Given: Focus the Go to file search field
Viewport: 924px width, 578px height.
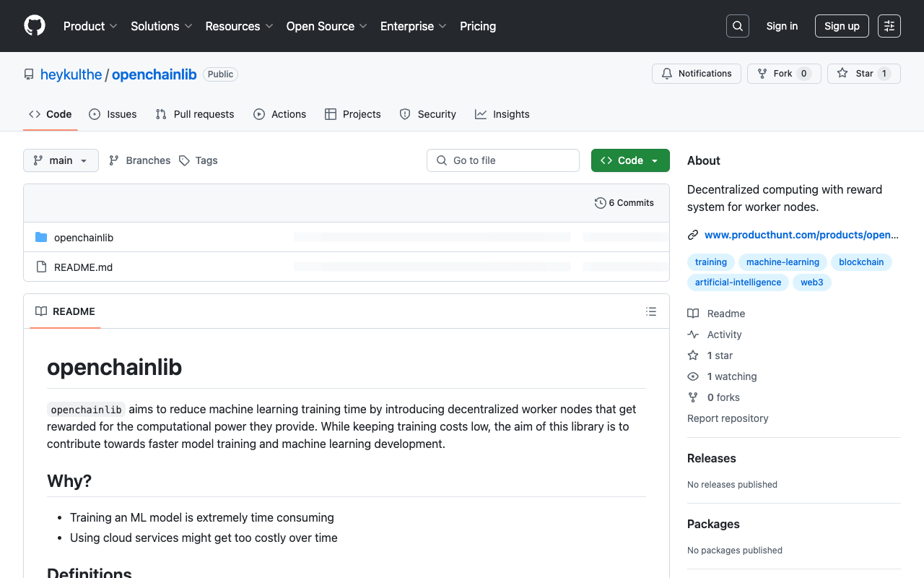Looking at the screenshot, I should tap(503, 160).
